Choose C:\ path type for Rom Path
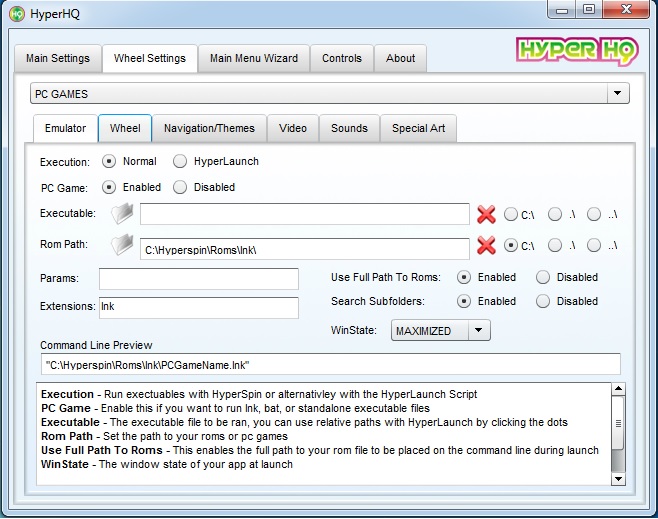Screen dimensions: 658x519 tap(511, 245)
